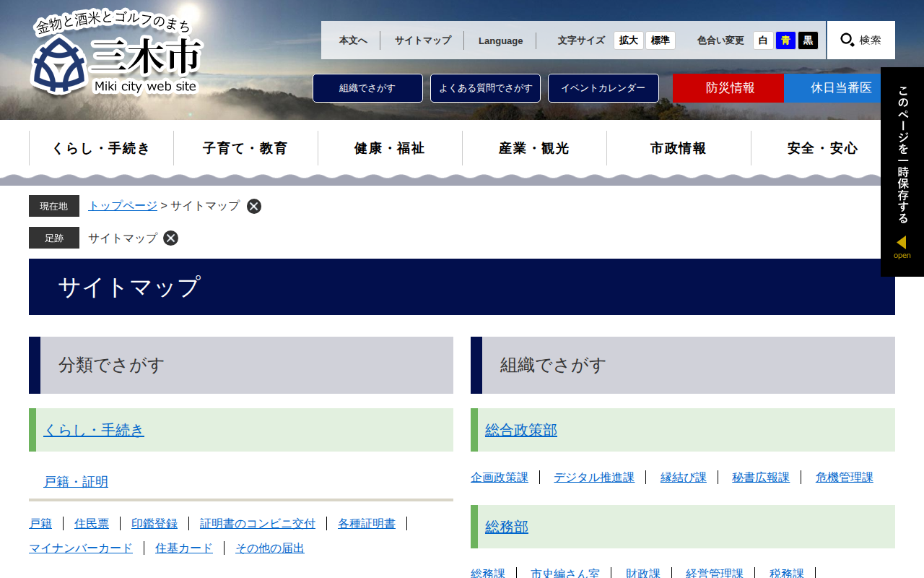Image resolution: width=924 pixels, height=578 pixels.
Task: Remove the 現在地 breadcrumb with its X icon
Action: click(254, 206)
